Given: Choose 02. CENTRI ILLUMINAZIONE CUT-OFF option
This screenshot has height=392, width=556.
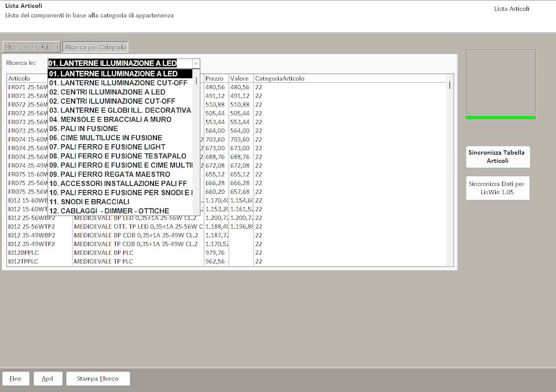Looking at the screenshot, I should pyautogui.click(x=120, y=101).
